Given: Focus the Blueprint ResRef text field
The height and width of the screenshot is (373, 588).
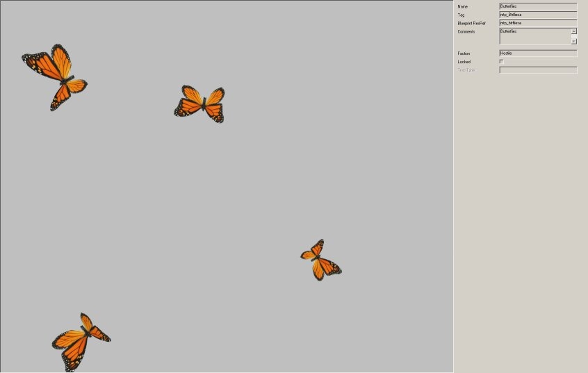Looking at the screenshot, I should pyautogui.click(x=538, y=23).
